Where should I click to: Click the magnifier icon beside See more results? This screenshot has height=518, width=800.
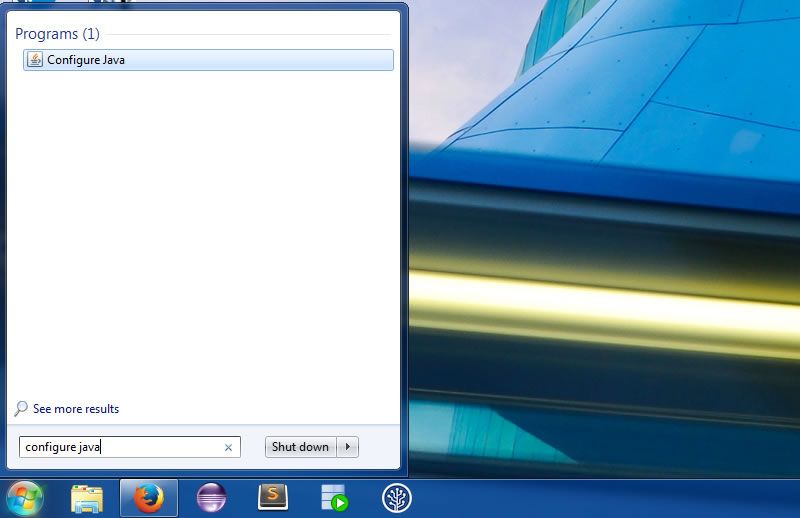coord(21,409)
